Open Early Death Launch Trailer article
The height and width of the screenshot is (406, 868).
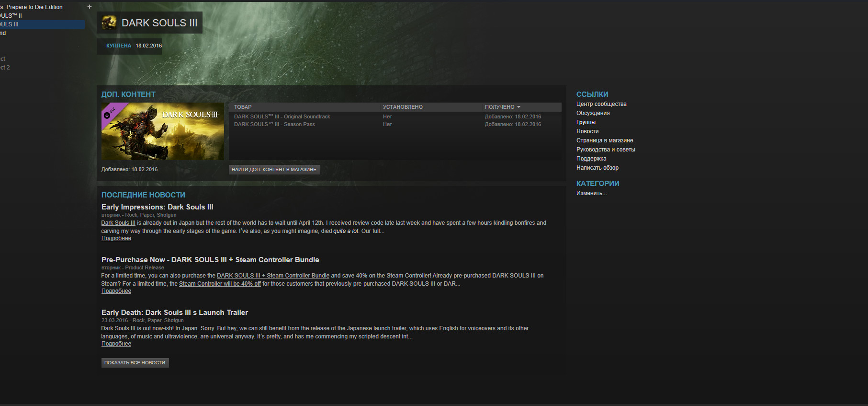[175, 313]
